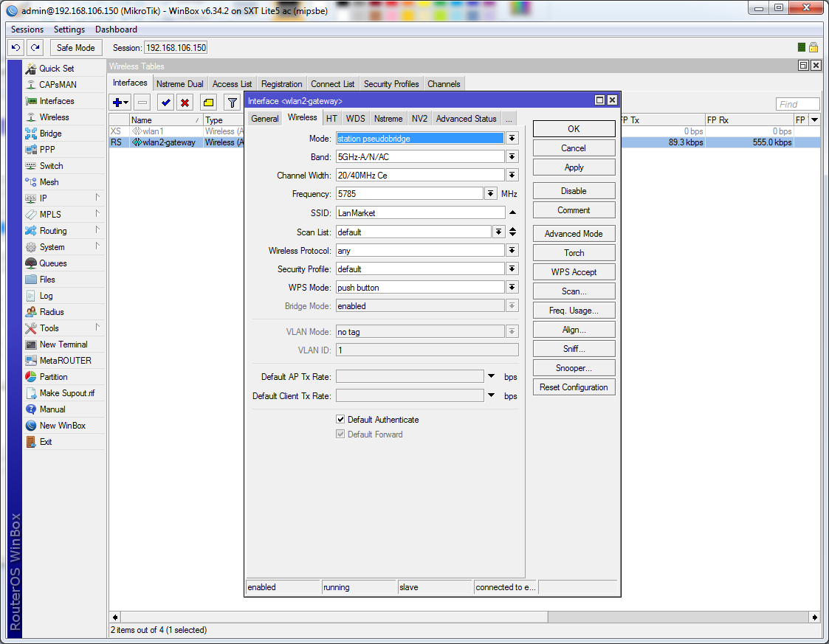Open Quick Set in sidebar

point(56,69)
